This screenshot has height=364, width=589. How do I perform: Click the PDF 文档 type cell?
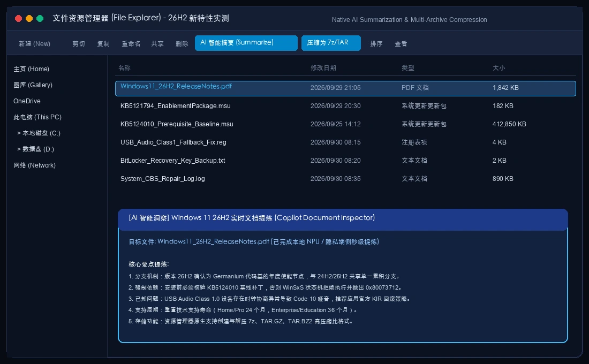415,88
